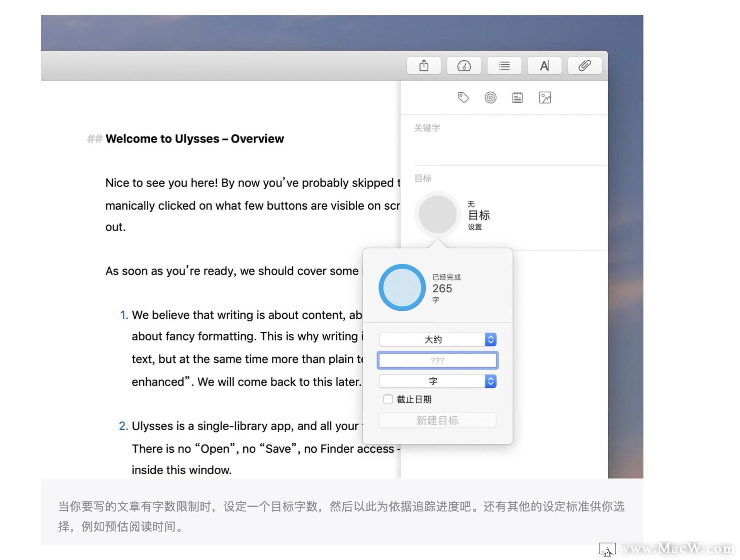This screenshot has width=740, height=560.
Task: Click the paragraph starting 'Nice to see you here'
Action: click(253, 205)
